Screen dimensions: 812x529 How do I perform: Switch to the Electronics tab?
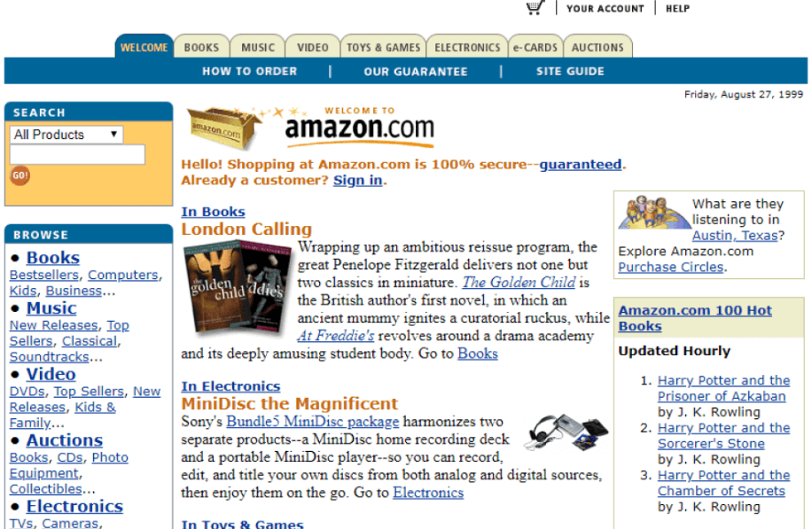[467, 47]
